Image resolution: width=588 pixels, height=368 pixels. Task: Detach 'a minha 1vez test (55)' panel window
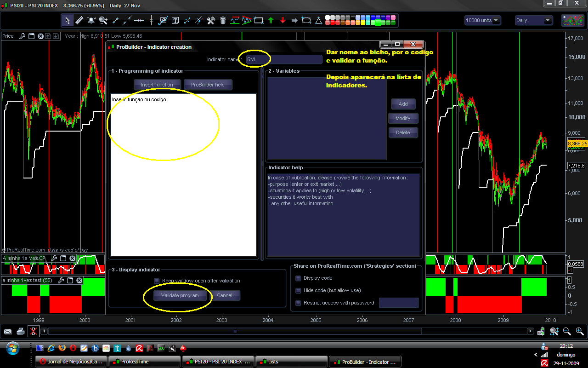pyautogui.click(x=70, y=280)
